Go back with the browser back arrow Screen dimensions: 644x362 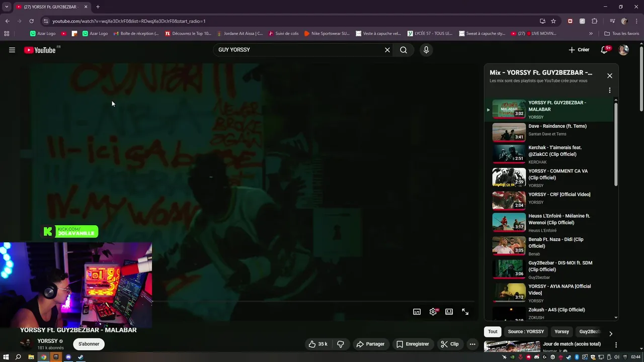pyautogui.click(x=7, y=21)
